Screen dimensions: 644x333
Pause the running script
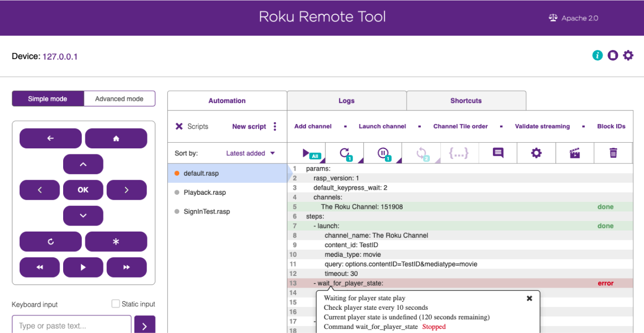pyautogui.click(x=383, y=153)
